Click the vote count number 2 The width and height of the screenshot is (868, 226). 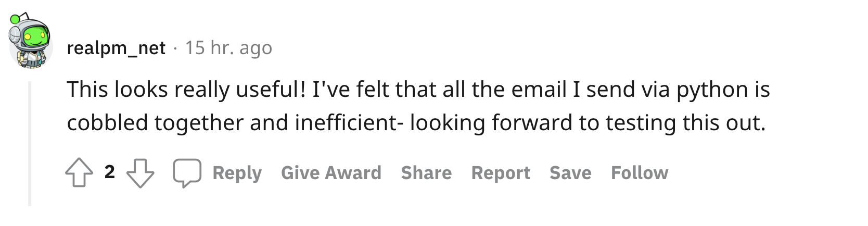click(x=109, y=172)
